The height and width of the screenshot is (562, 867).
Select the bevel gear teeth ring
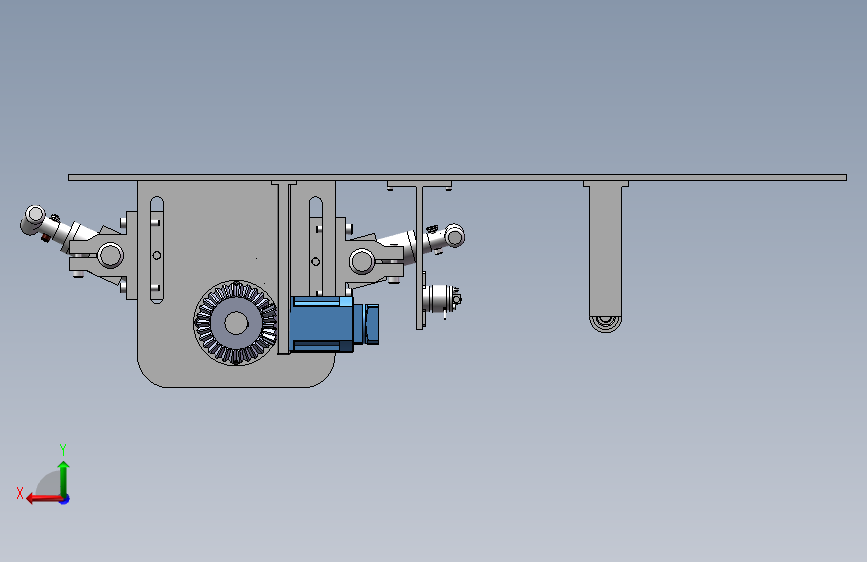tap(236, 323)
